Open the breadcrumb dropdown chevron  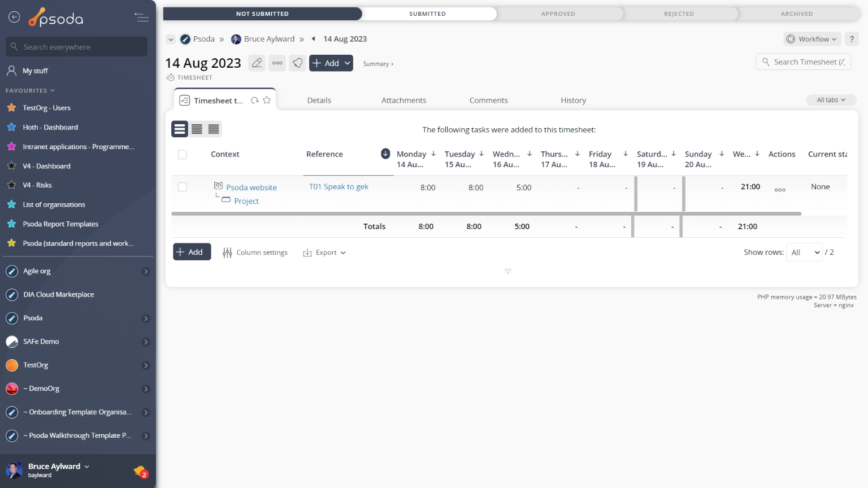[171, 40]
